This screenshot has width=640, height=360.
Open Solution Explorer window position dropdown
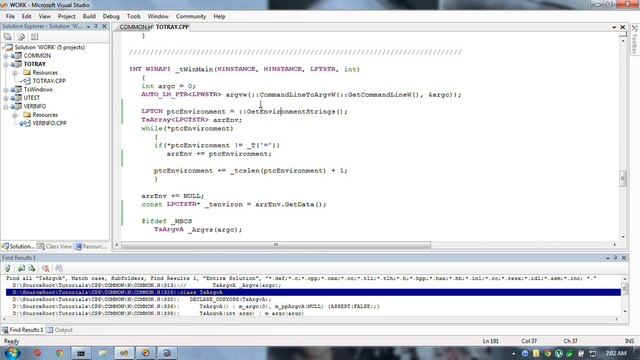[88, 27]
